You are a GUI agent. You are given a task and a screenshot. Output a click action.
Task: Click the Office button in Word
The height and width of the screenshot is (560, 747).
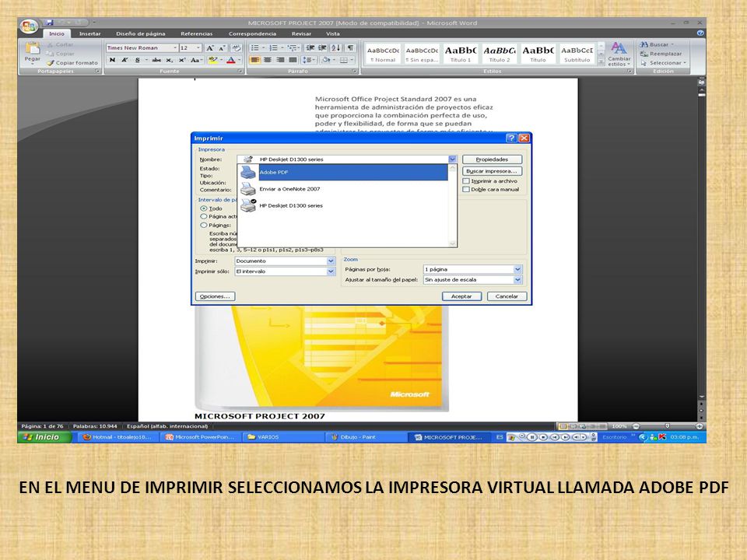(29, 26)
